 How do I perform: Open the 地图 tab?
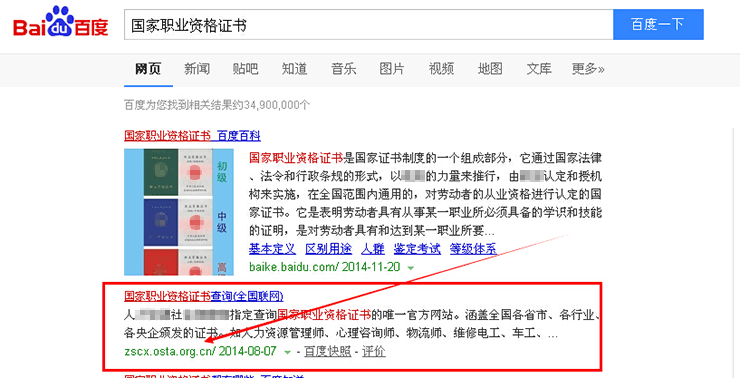(x=490, y=69)
